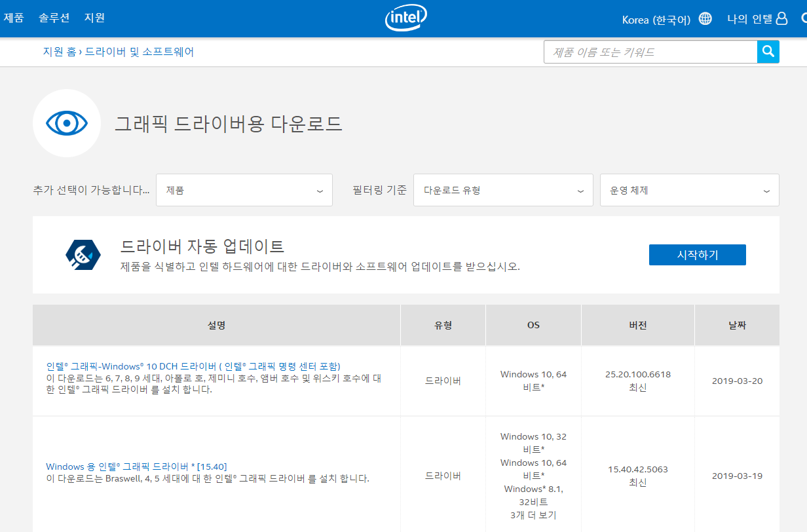
Task: Open 나의 인텔 account menu
Action: pos(749,18)
